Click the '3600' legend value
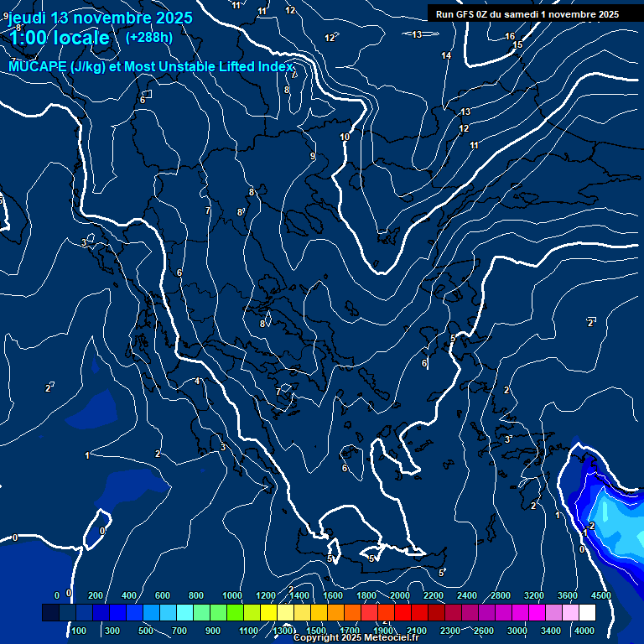 pos(568,595)
